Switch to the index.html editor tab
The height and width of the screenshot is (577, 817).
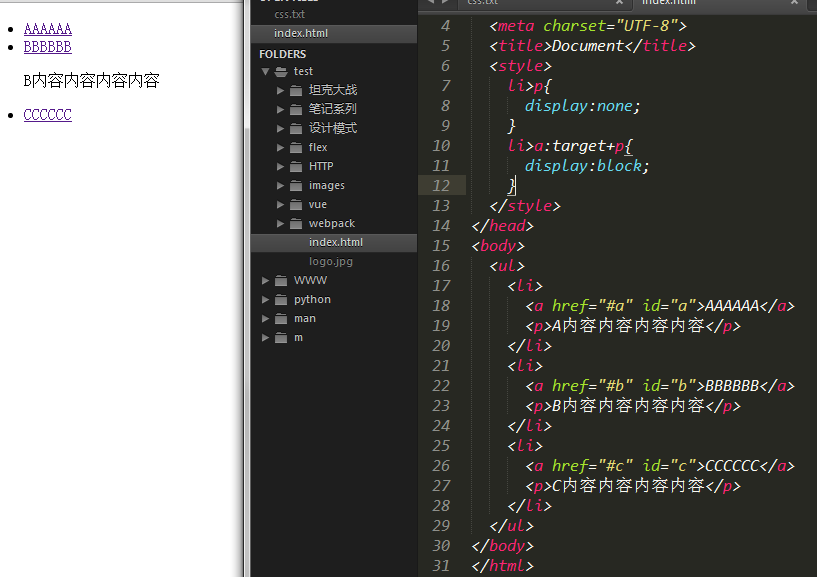669,3
